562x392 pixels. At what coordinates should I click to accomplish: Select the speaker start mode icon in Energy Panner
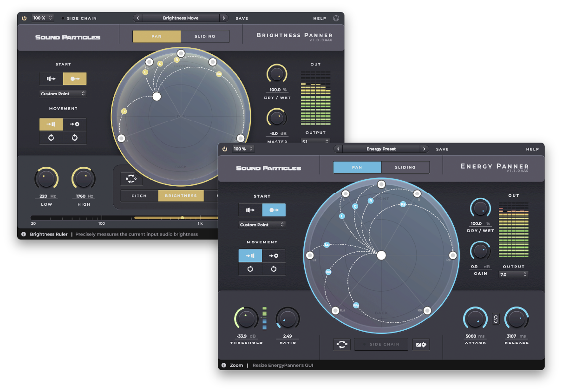[250, 210]
